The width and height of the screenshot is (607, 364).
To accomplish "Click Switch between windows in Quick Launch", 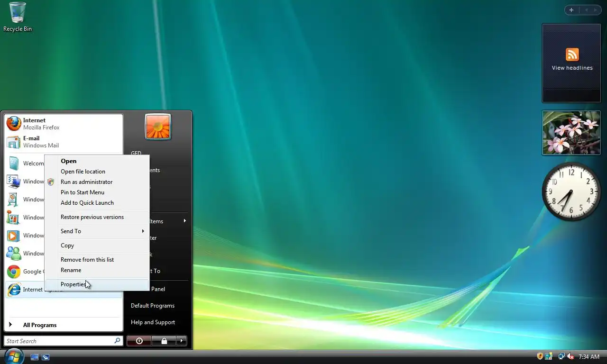I will point(46,357).
